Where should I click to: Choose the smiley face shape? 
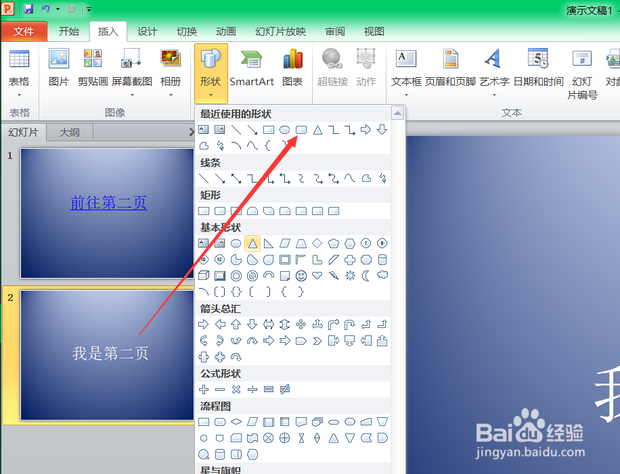(x=301, y=276)
